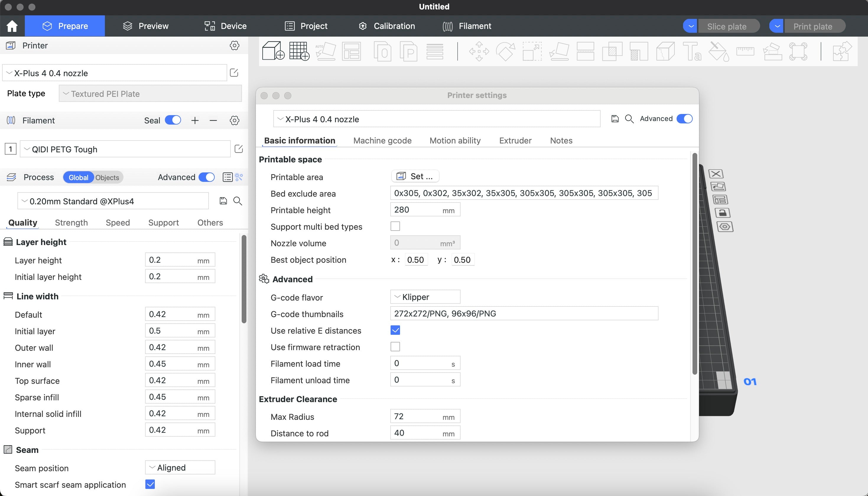Click the home icon
Viewport: 868px width, 496px height.
12,26
